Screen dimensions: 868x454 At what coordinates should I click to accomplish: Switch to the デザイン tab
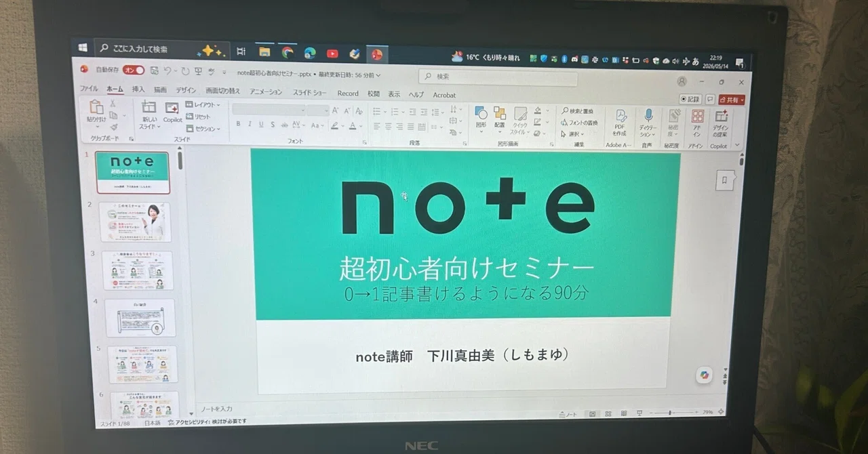[186, 91]
